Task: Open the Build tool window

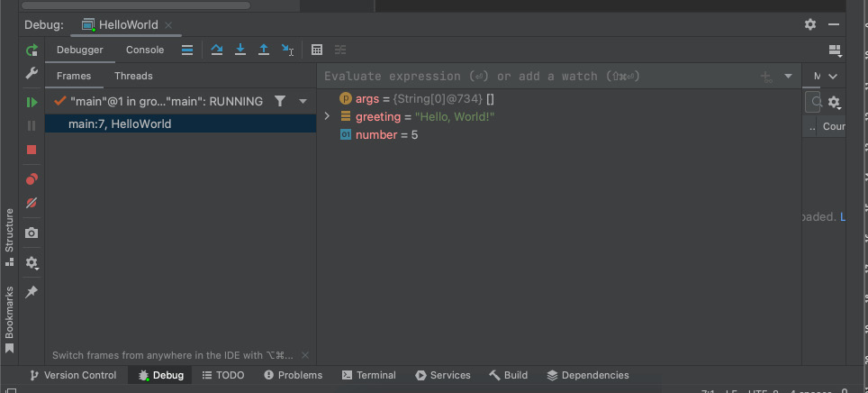Action: click(508, 375)
